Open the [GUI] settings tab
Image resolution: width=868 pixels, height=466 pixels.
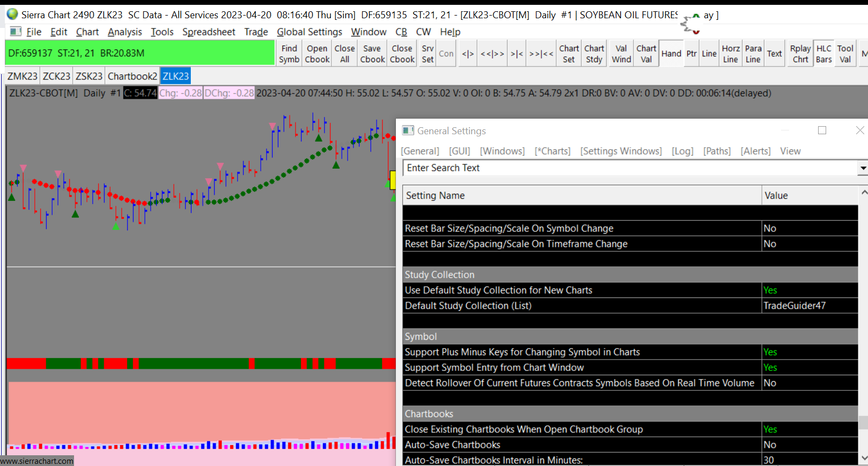pyautogui.click(x=460, y=151)
